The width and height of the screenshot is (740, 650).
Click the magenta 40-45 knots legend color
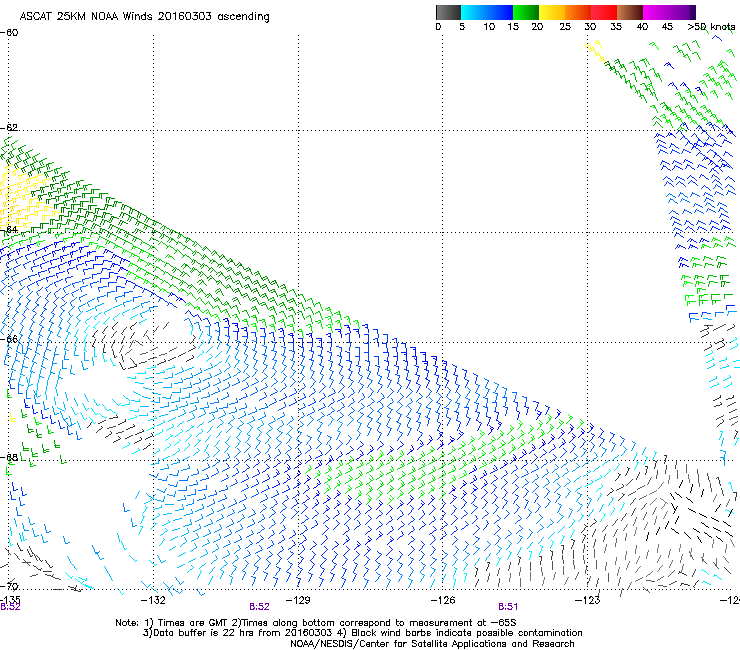[x=656, y=12]
